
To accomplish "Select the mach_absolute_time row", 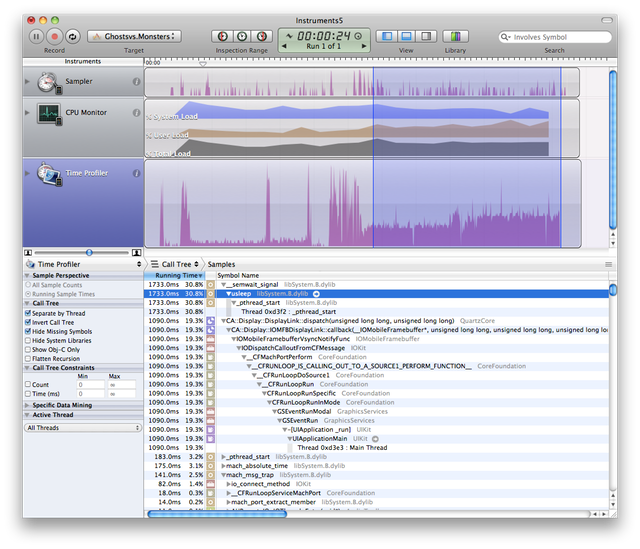I will (x=257, y=465).
